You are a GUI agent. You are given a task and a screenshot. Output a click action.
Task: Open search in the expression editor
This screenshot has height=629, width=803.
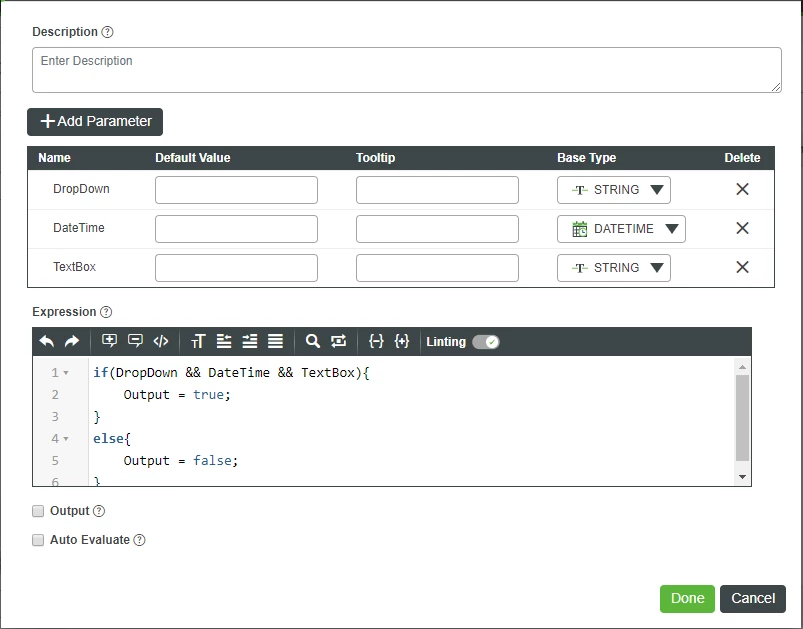(312, 341)
